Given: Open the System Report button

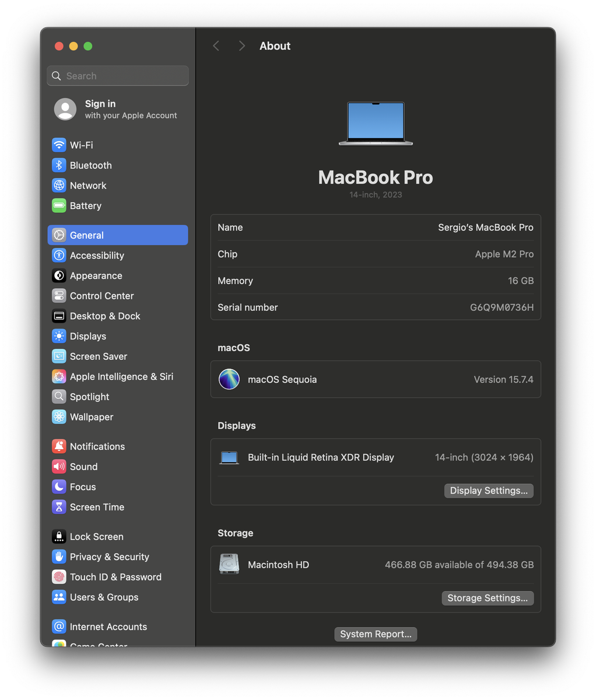Looking at the screenshot, I should pyautogui.click(x=376, y=634).
